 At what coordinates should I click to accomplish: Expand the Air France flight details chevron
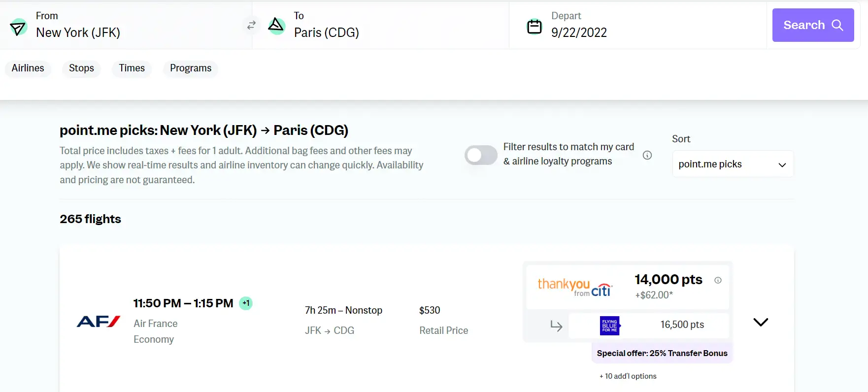[761, 322]
